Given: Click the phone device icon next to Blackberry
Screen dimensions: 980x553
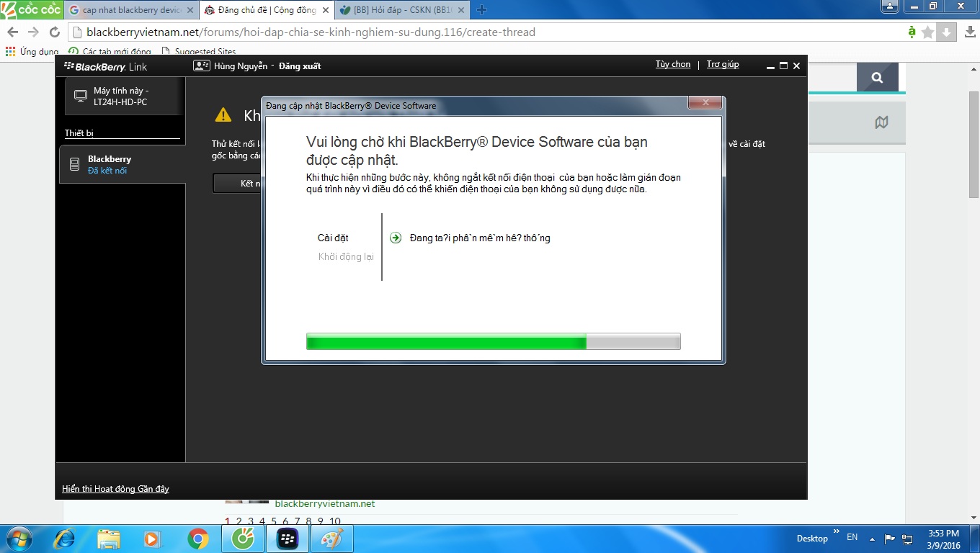Looking at the screenshot, I should (74, 165).
